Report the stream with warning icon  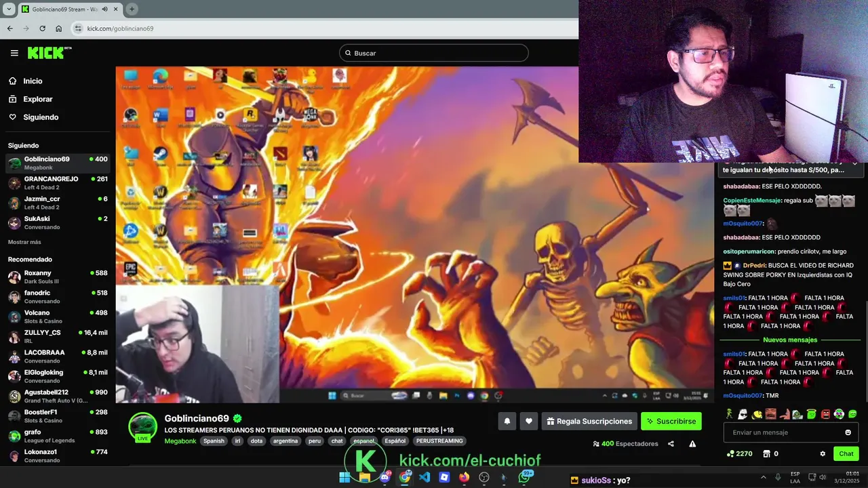click(692, 444)
